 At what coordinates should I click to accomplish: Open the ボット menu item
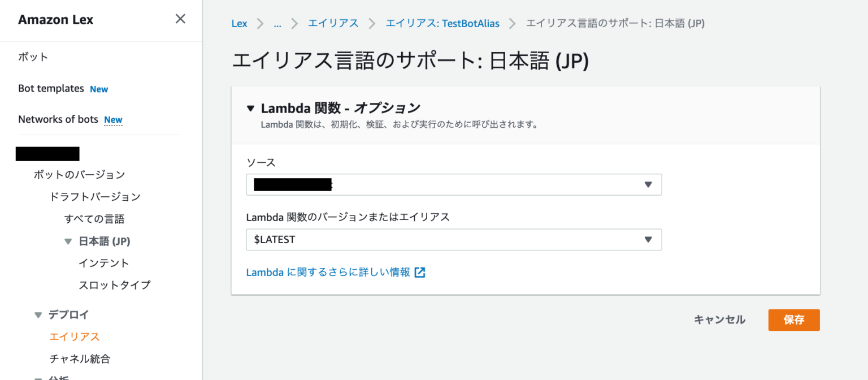(32, 57)
